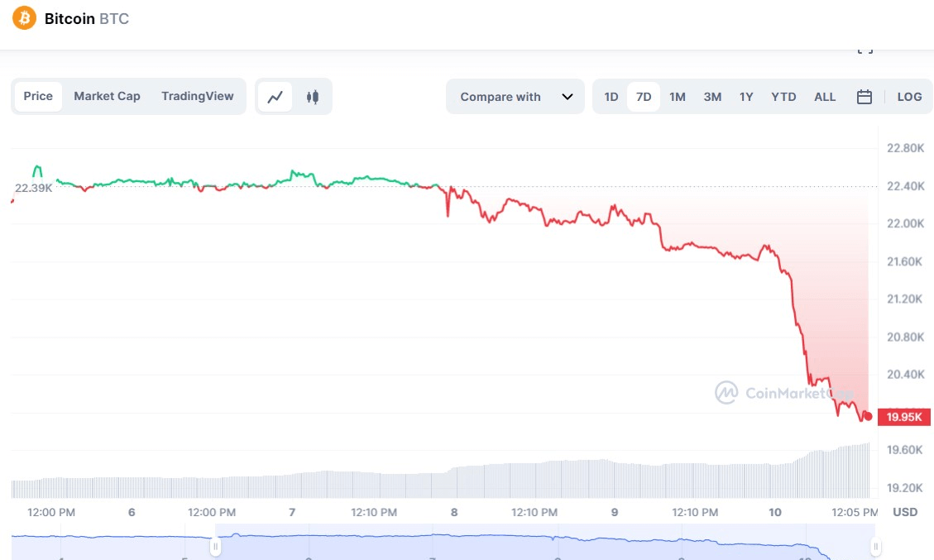
Task: Select the 7D period button
Action: pos(644,97)
